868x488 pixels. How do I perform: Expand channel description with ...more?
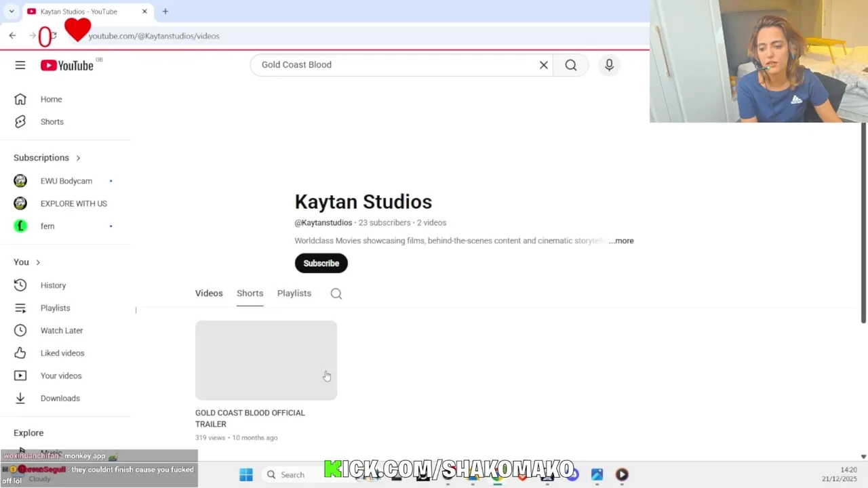[x=621, y=241]
